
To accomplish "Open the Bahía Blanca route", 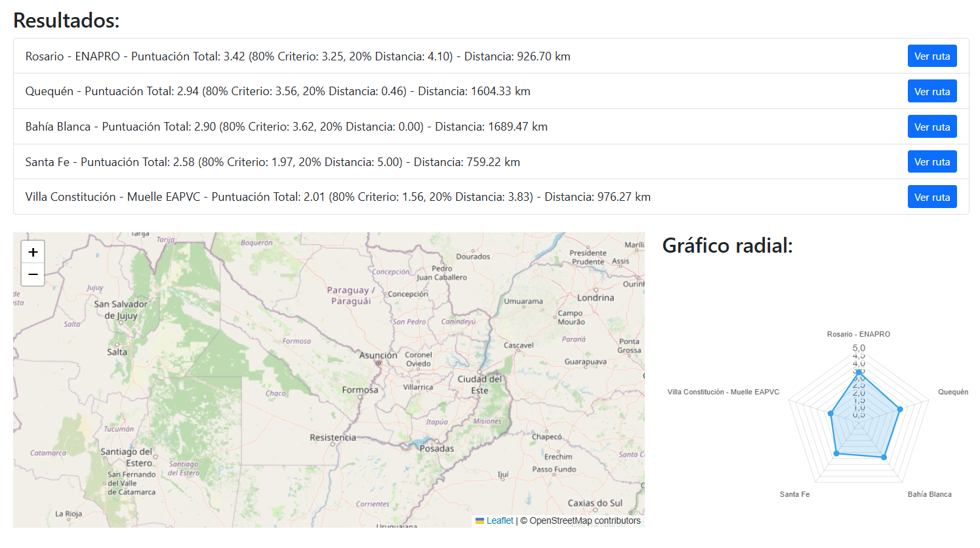I will (x=931, y=127).
